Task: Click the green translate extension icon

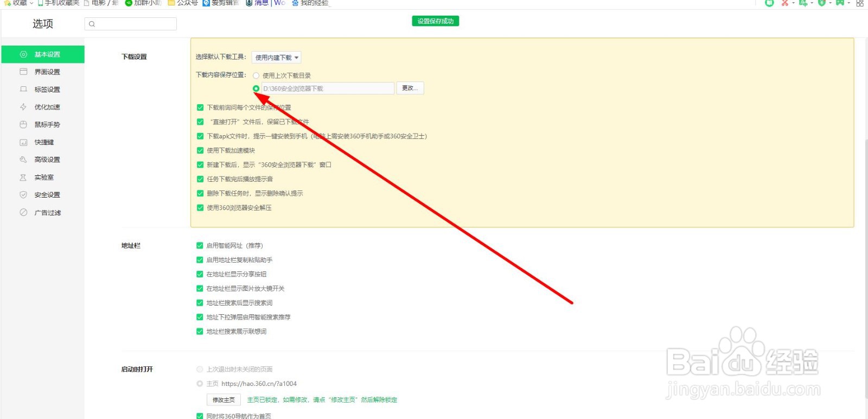Action: tap(803, 3)
